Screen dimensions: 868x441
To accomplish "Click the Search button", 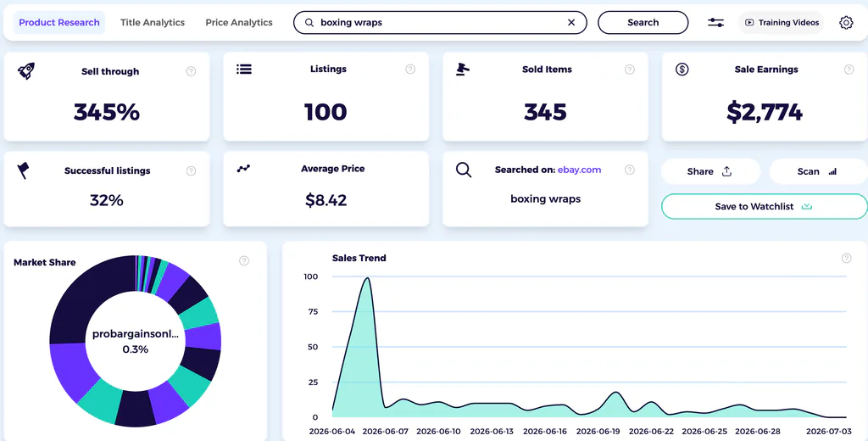I will tap(643, 23).
